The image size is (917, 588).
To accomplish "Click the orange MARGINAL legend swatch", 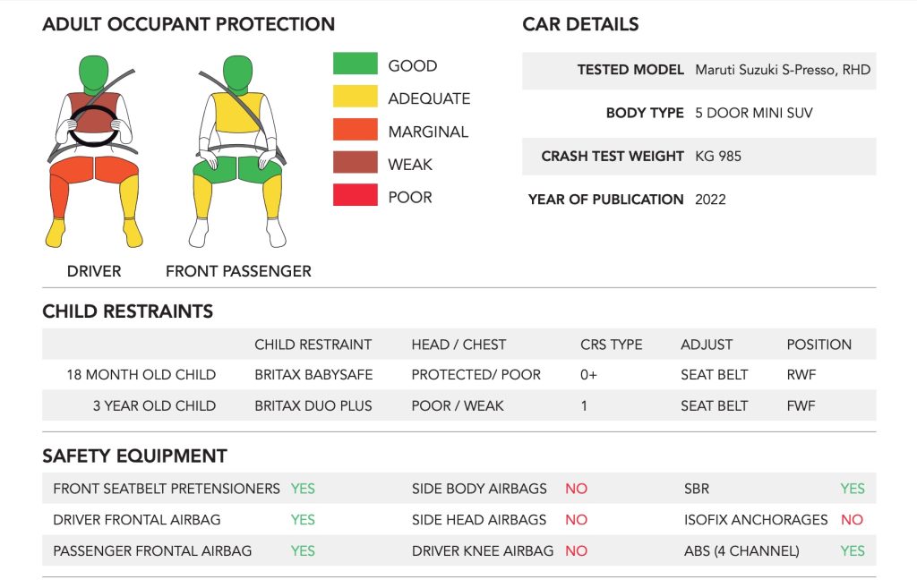I will 355,129.
